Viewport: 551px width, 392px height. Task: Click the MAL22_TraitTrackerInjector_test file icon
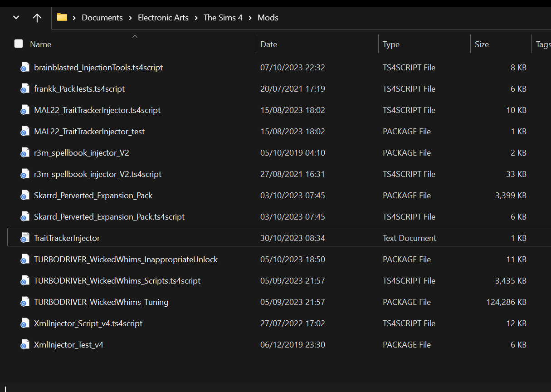24,132
